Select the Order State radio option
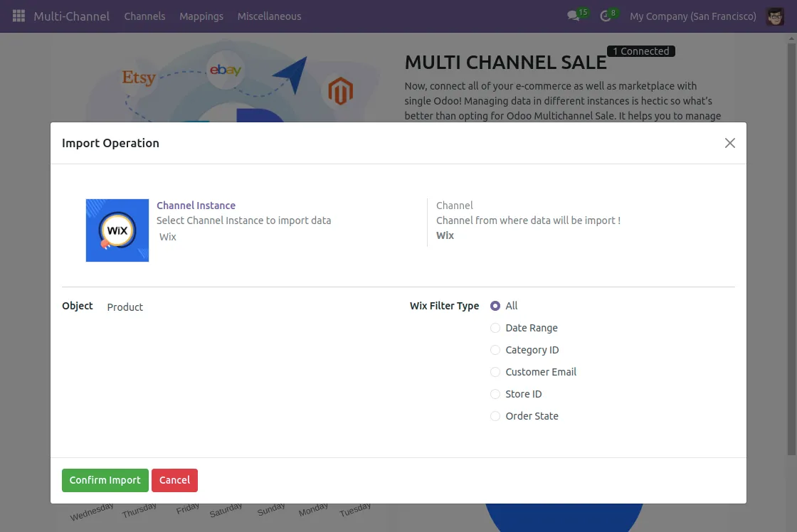The height and width of the screenshot is (532, 797). 495,416
